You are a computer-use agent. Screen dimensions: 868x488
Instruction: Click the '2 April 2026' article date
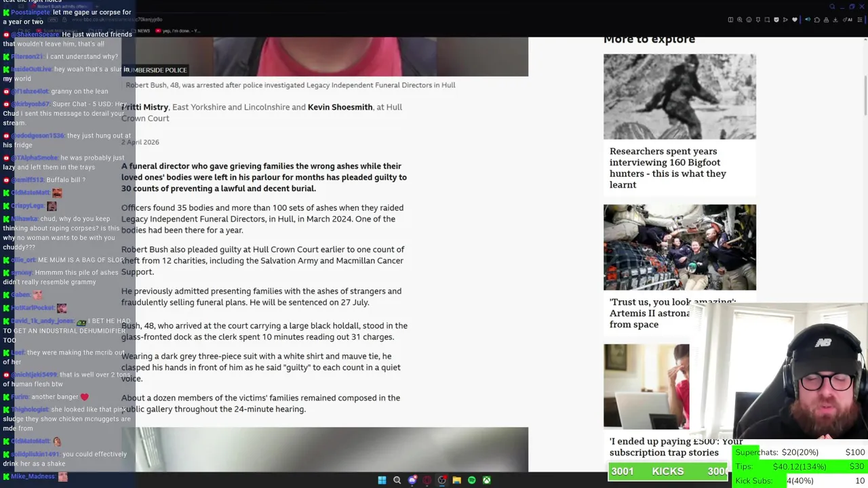(x=140, y=142)
